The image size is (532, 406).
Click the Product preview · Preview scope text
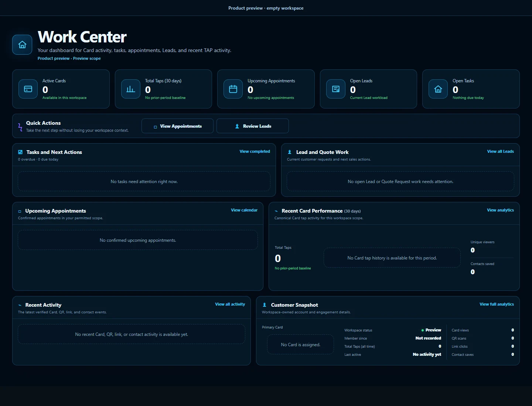coord(69,58)
